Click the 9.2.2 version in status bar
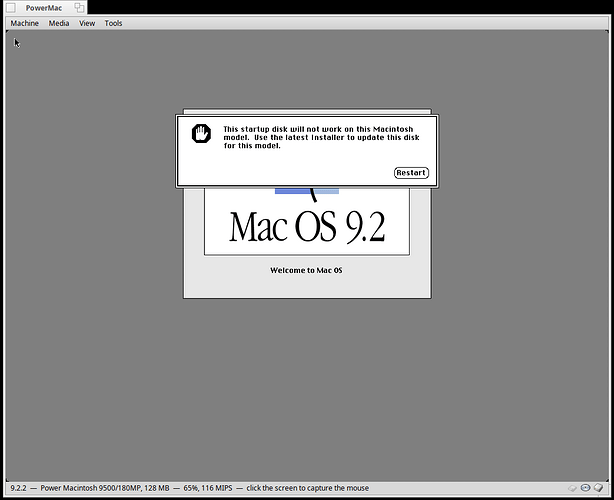Image resolution: width=614 pixels, height=500 pixels. pyautogui.click(x=18, y=488)
